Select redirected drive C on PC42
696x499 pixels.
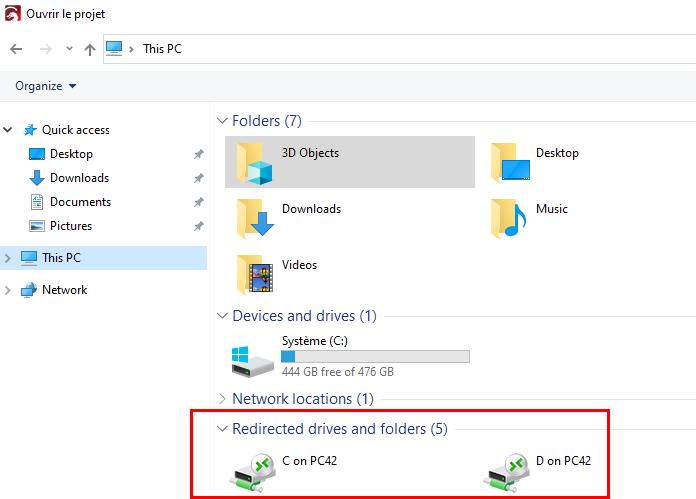click(283, 472)
